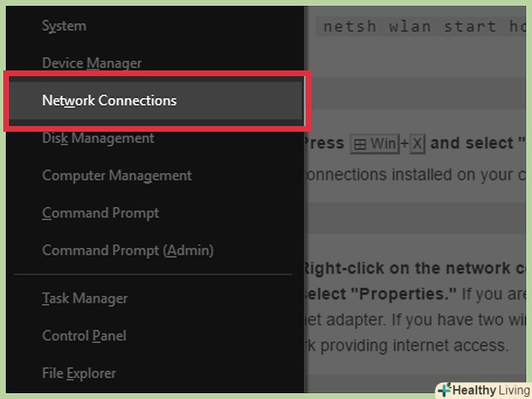Viewport: 532px width, 399px height.
Task: Open System from the Win+X menu
Action: [64, 26]
